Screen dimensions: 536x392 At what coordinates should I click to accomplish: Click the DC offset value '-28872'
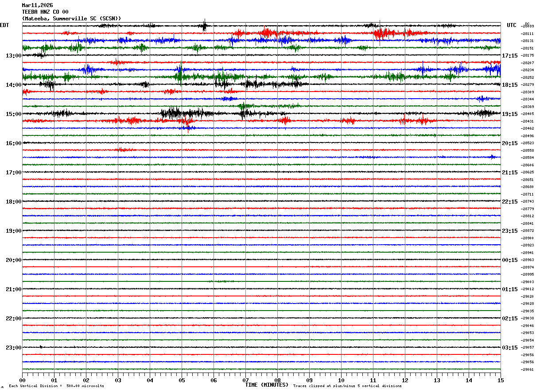[528, 231]
